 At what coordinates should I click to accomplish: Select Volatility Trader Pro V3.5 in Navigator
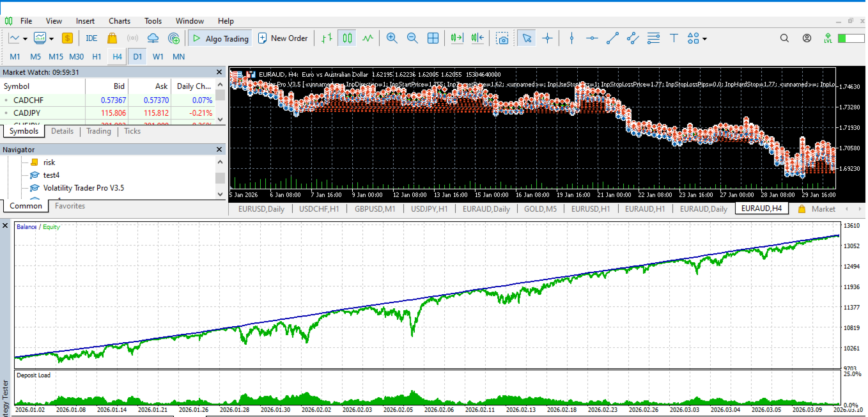click(x=84, y=188)
